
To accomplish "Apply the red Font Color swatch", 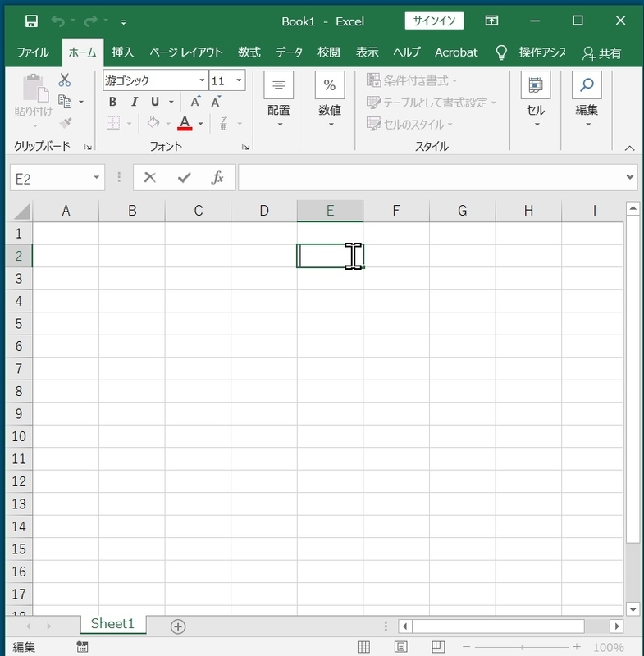I will click(185, 124).
